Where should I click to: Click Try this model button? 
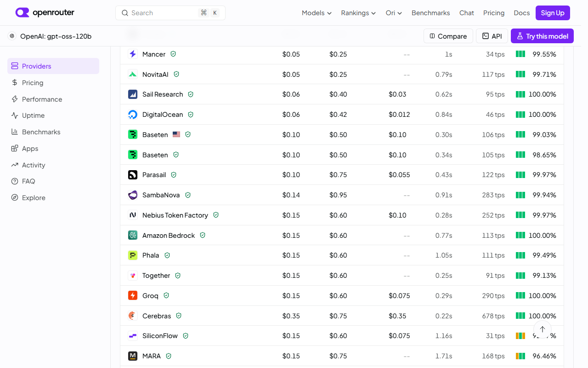click(x=542, y=36)
